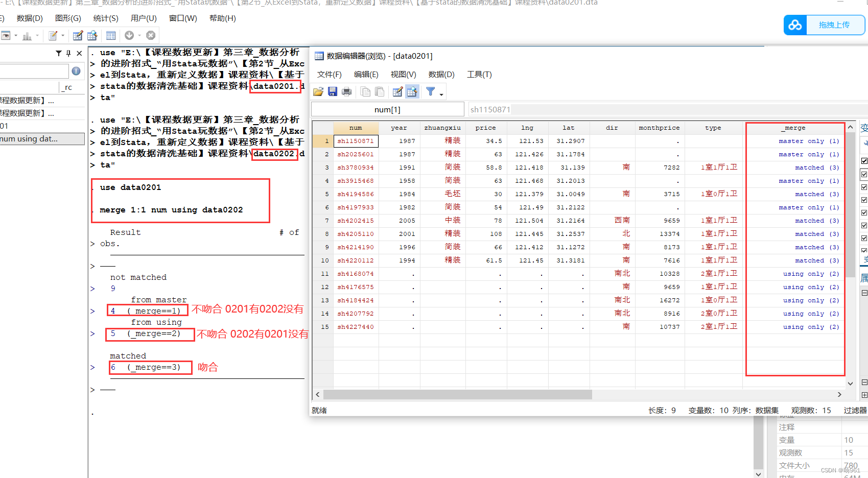Viewport: 868px width, 478px height.
Task: Click the info button next to the command field
Action: (x=76, y=71)
